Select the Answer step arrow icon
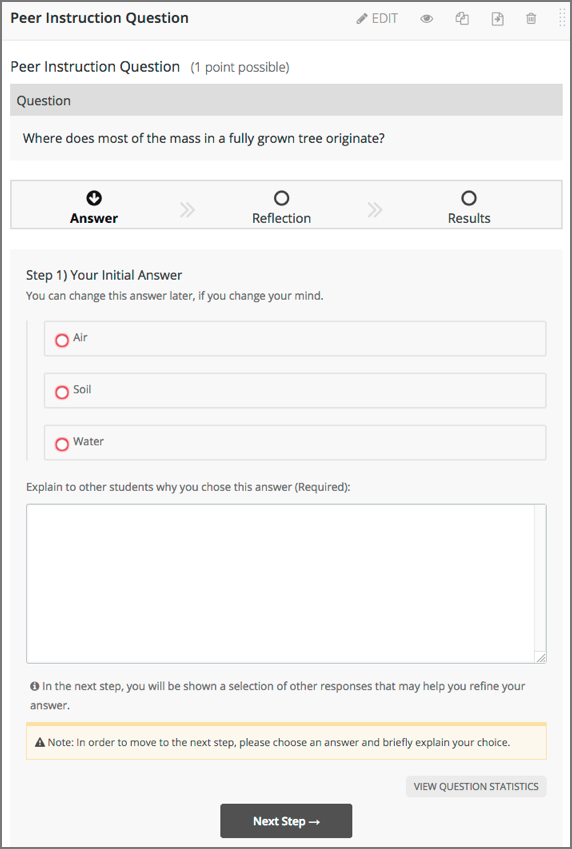Screen dimensions: 572x849 click(94, 198)
